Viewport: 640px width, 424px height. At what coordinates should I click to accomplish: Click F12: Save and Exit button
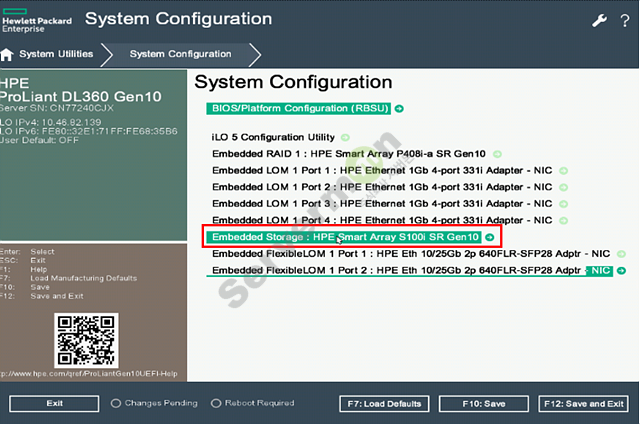[583, 404]
